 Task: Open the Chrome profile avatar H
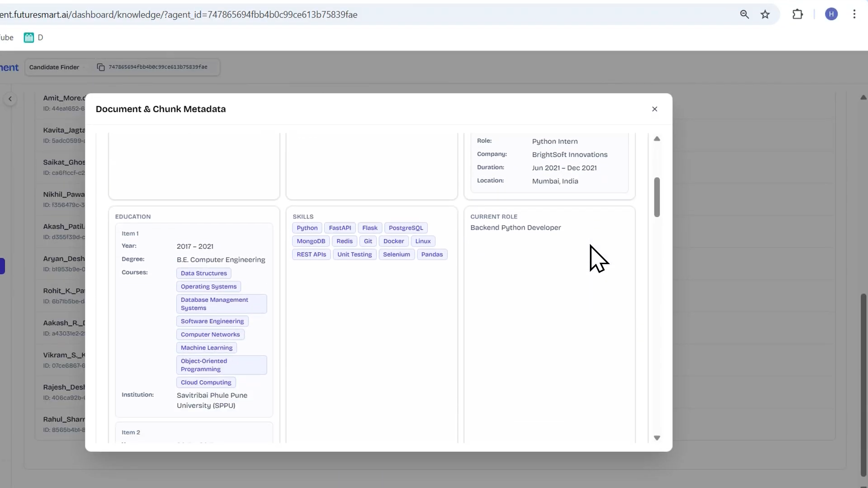(831, 14)
